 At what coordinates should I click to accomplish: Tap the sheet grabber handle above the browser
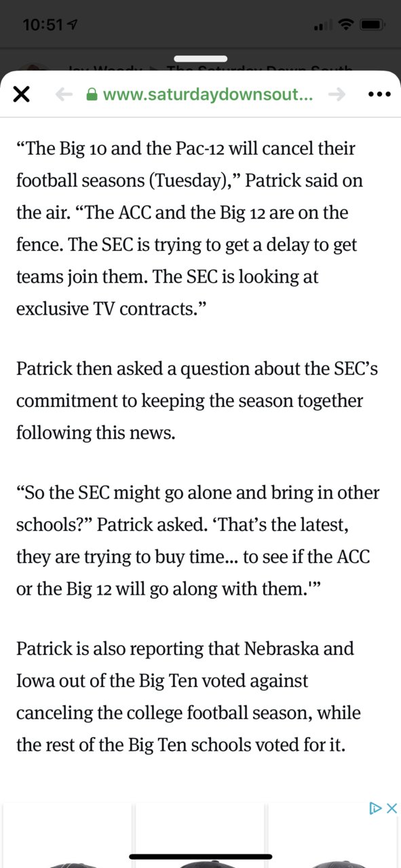pyautogui.click(x=200, y=59)
